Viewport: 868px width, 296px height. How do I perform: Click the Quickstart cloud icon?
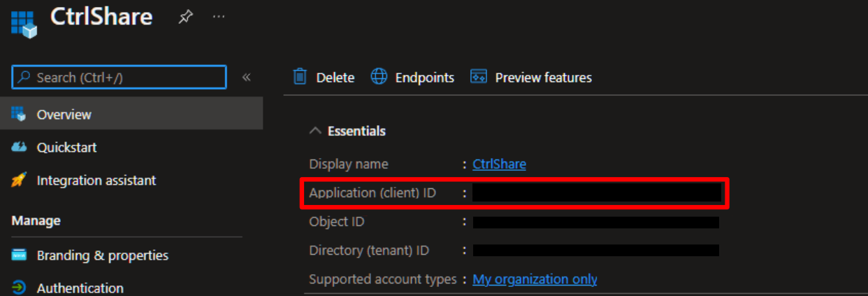tap(19, 147)
